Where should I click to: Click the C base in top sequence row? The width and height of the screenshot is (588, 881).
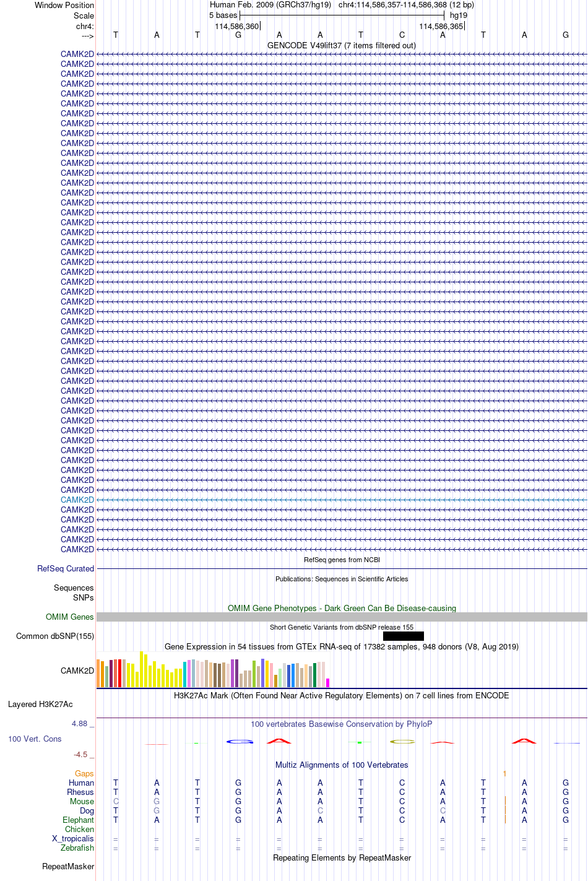coord(402,35)
